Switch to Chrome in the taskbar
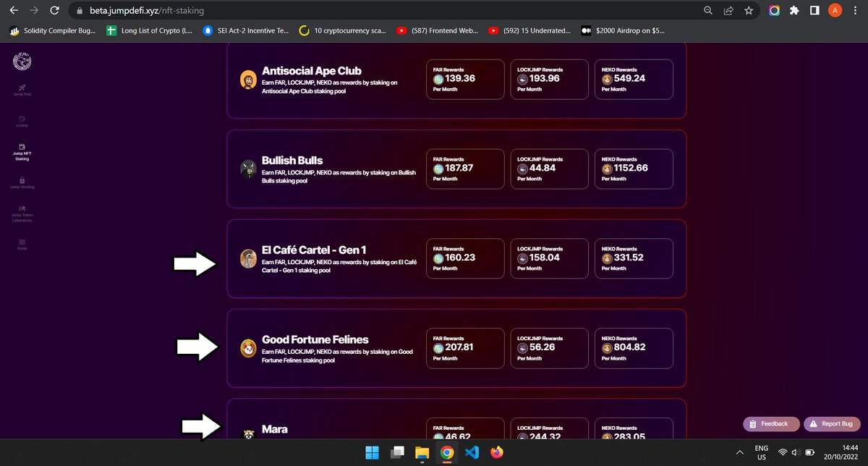 pyautogui.click(x=447, y=452)
